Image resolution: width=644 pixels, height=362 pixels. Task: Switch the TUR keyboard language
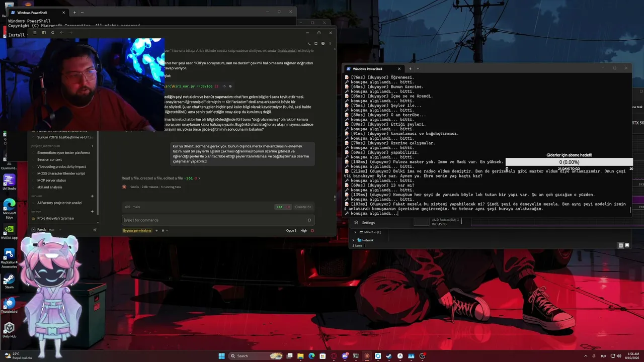pos(603,356)
